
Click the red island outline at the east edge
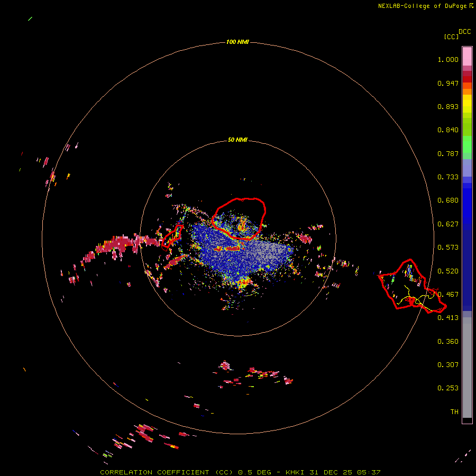click(412, 286)
